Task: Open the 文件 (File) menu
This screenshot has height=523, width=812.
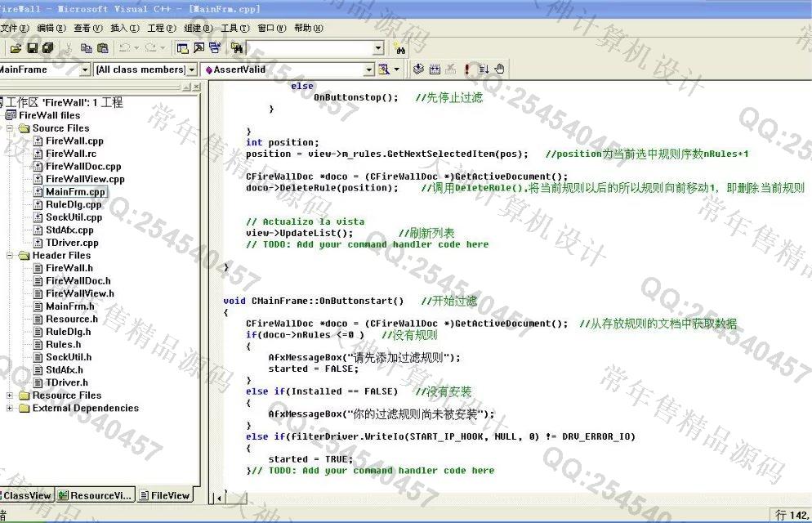Action: (x=15, y=28)
